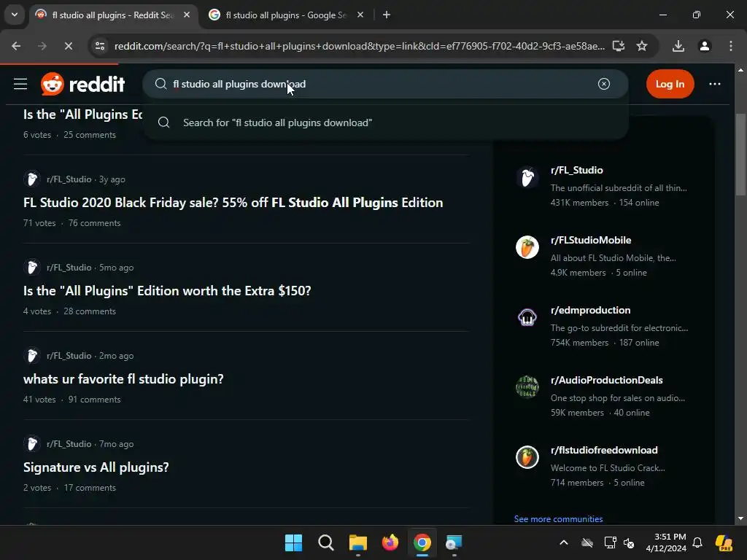Open a new browser tab
747x560 pixels.
[x=387, y=15]
